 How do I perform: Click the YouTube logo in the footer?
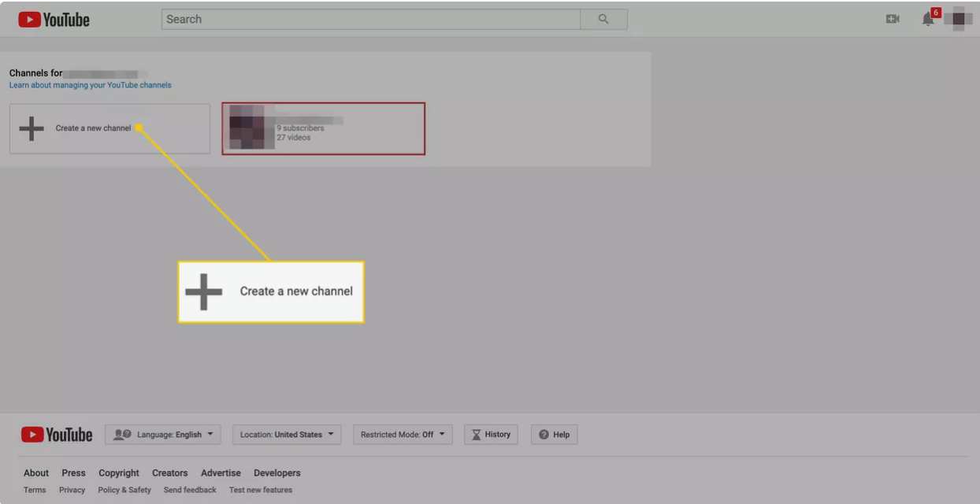pyautogui.click(x=57, y=435)
